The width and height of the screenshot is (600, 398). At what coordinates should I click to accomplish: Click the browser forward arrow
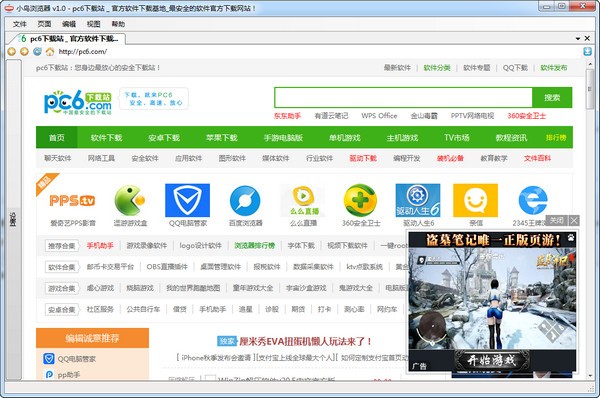click(x=24, y=51)
